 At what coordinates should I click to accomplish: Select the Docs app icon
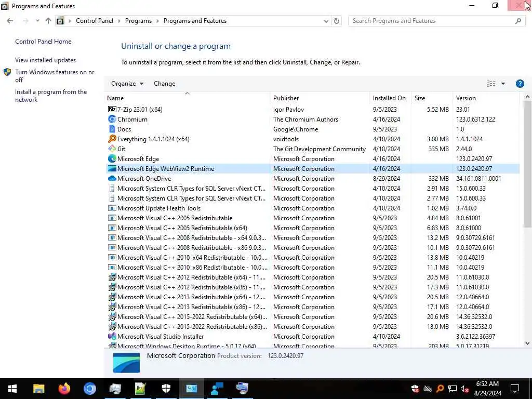(112, 129)
